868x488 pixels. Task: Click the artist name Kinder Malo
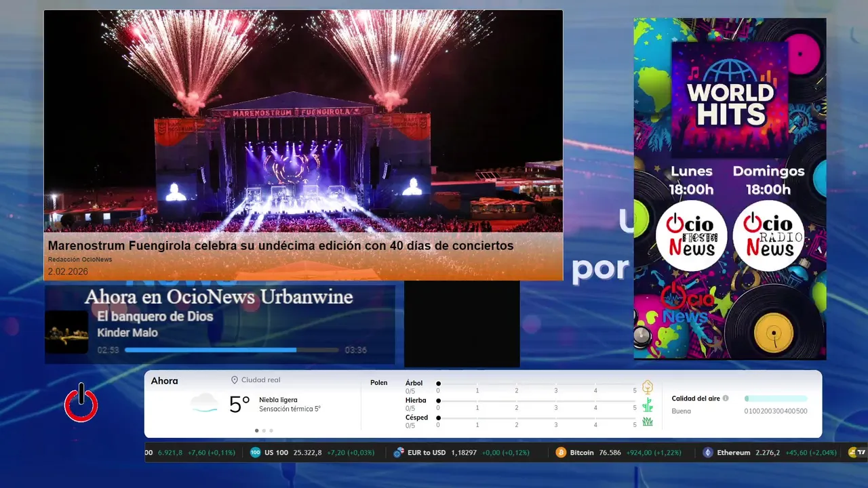(127, 333)
